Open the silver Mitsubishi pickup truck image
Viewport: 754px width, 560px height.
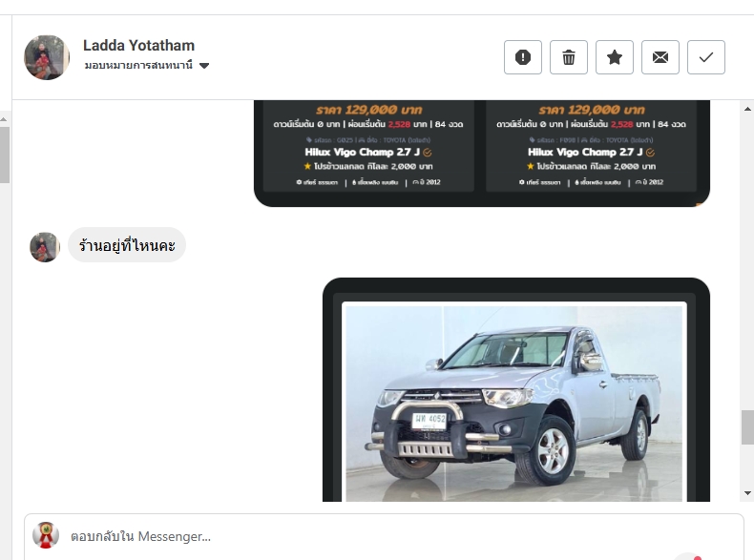click(513, 403)
